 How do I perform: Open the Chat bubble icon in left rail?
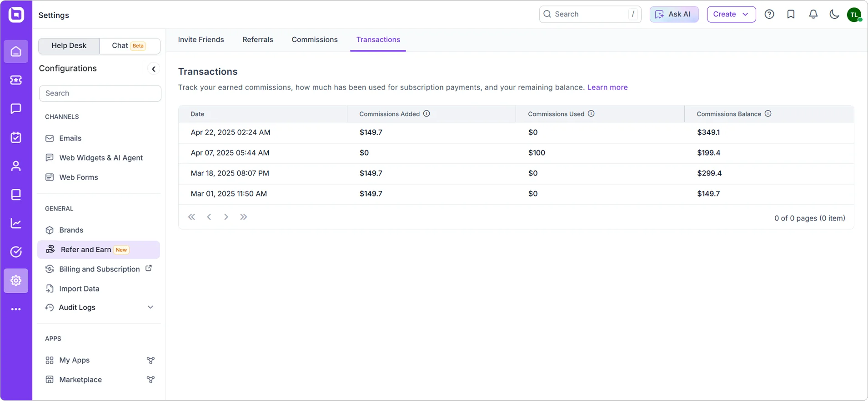(16, 109)
